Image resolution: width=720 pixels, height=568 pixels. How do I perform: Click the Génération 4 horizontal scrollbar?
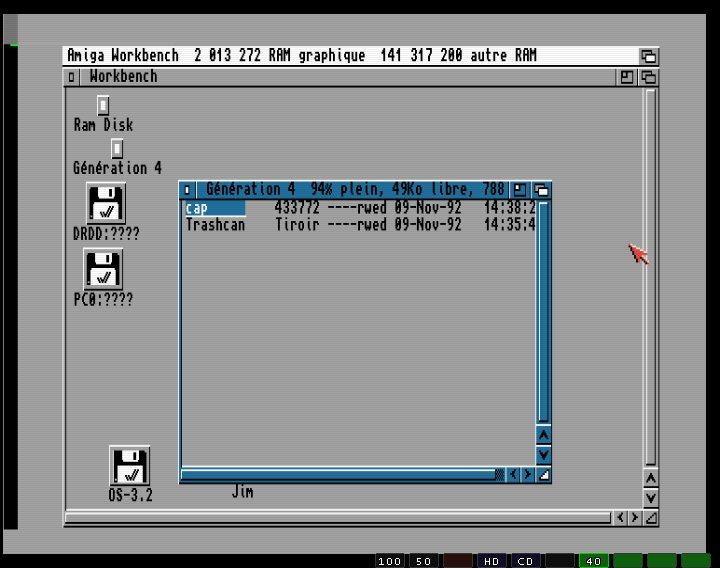coord(342,474)
